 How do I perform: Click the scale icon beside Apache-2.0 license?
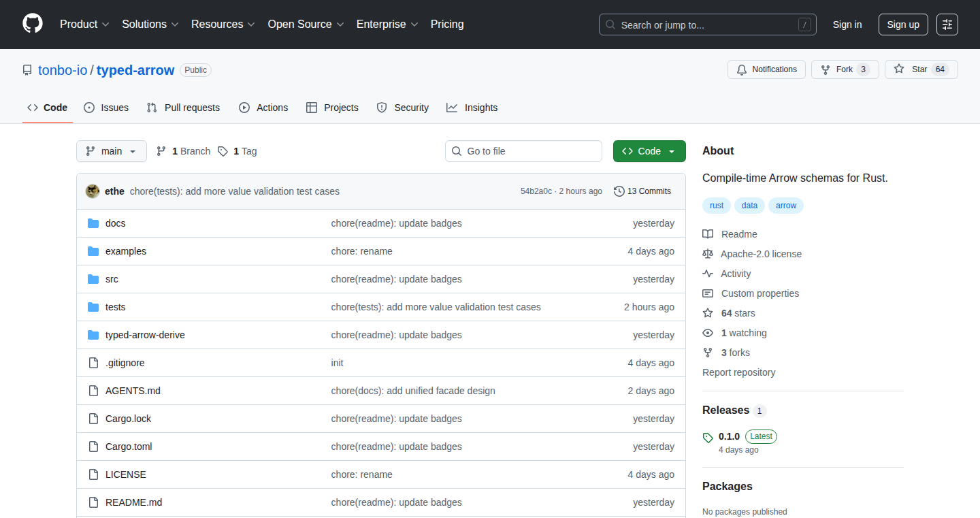(708, 254)
